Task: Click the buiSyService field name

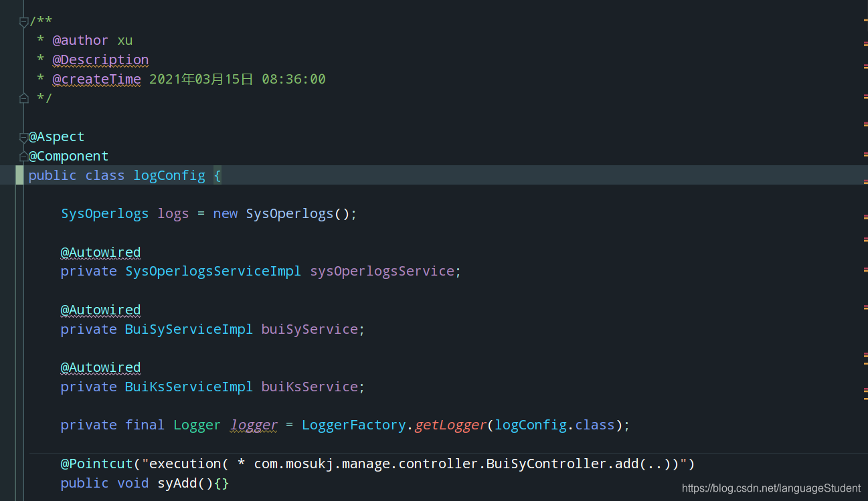Action: click(x=310, y=329)
